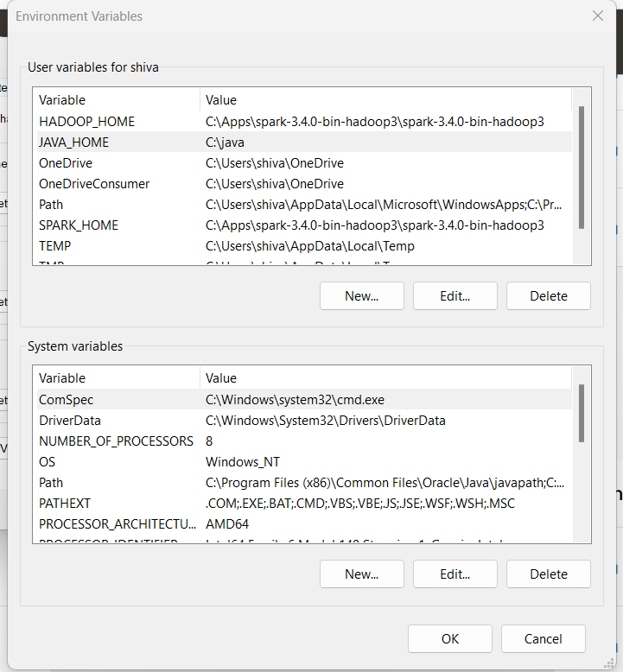Select the OneDrive user variable row

[x=304, y=163]
